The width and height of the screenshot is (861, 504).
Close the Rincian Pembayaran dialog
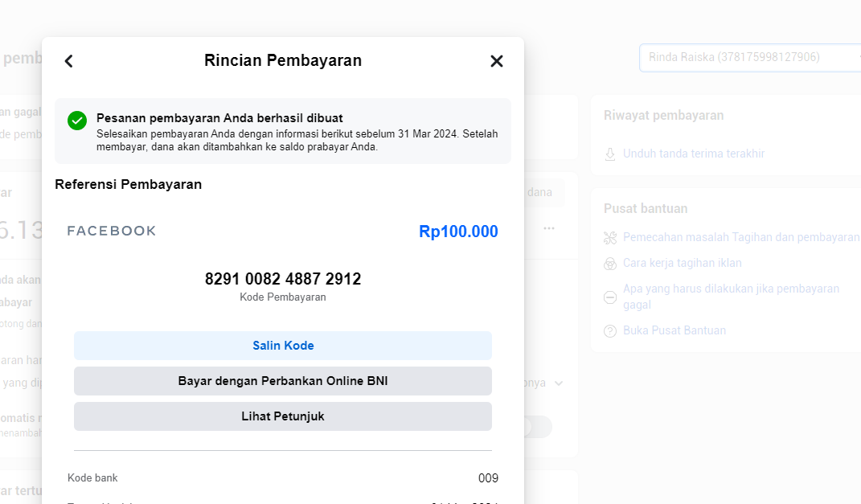[496, 61]
